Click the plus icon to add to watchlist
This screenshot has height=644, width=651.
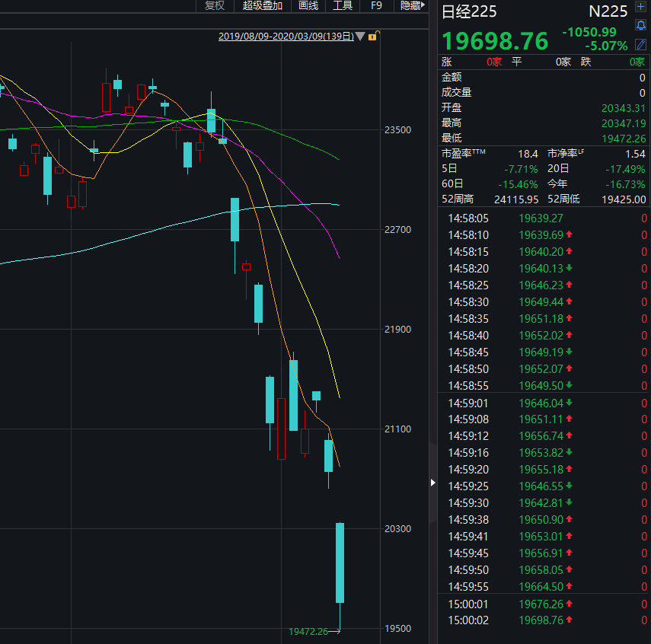(640, 7)
